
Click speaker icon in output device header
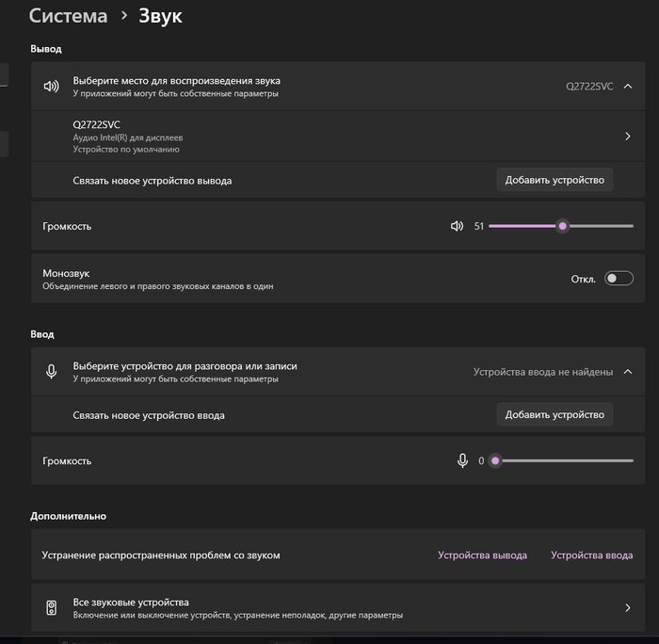(x=52, y=87)
